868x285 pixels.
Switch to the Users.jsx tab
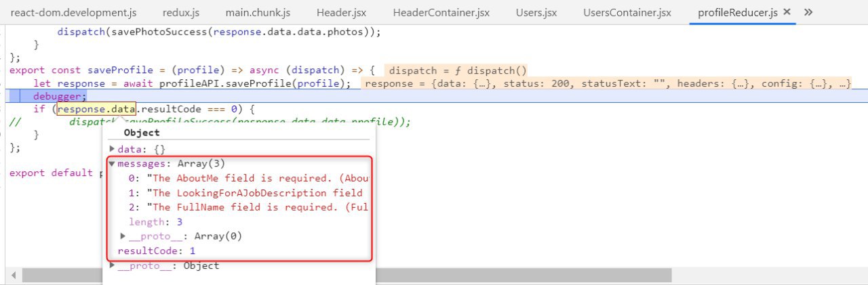[x=536, y=12]
